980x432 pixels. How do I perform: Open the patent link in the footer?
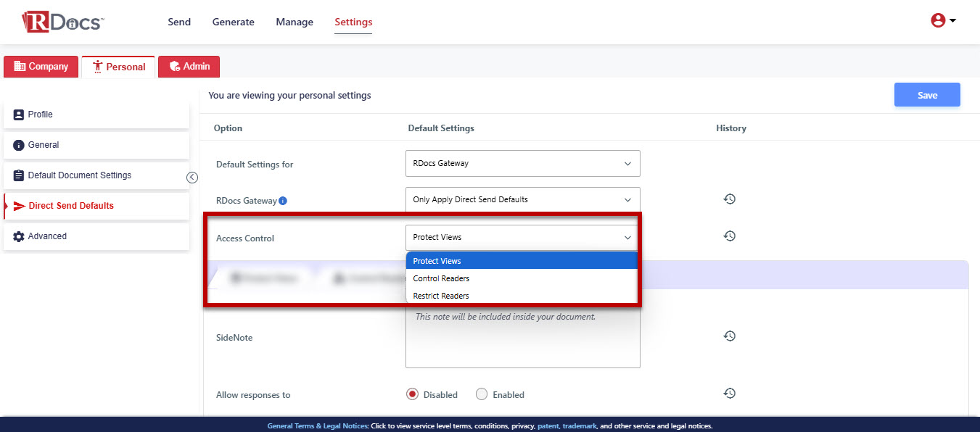point(548,426)
